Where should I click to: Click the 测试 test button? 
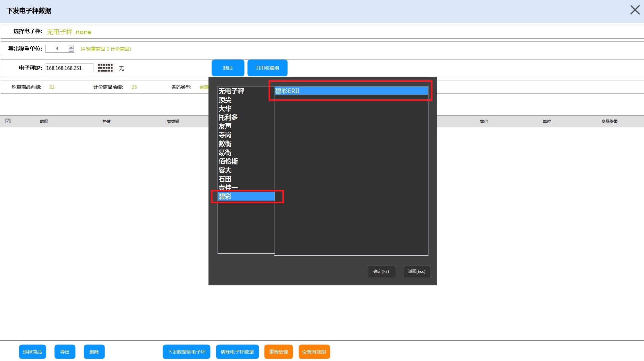[228, 68]
